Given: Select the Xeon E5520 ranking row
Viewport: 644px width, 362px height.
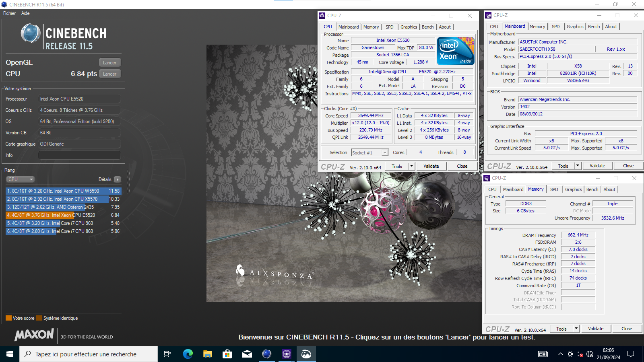Looking at the screenshot, I should coord(63,215).
